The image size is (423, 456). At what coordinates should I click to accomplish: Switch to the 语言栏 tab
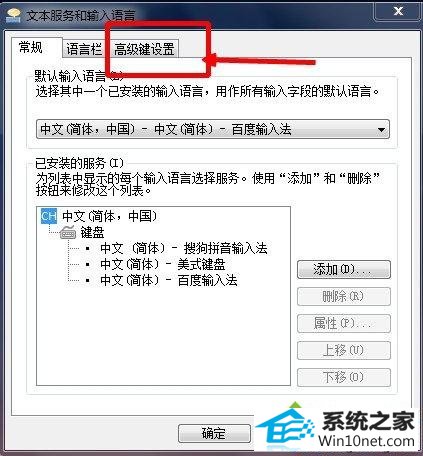[x=84, y=49]
